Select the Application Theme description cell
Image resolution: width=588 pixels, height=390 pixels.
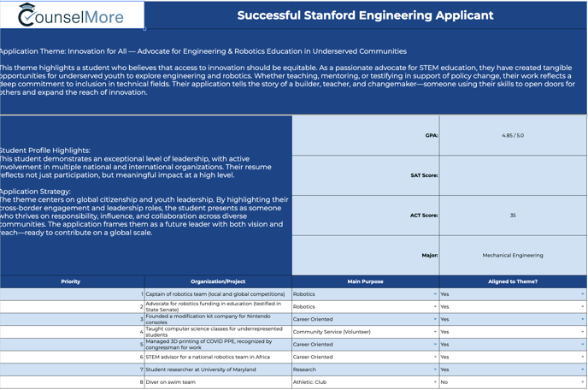coord(293,72)
